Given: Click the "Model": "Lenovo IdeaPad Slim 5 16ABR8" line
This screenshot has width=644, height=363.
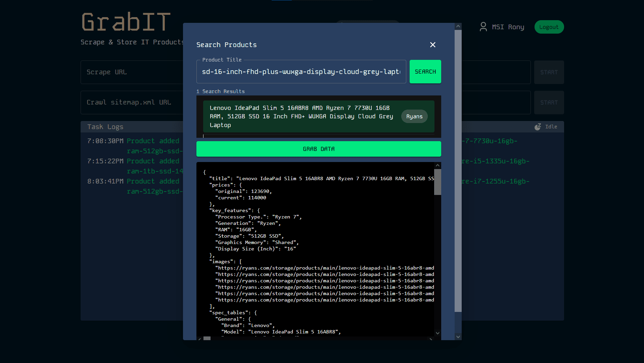Looking at the screenshot, I should click(281, 332).
